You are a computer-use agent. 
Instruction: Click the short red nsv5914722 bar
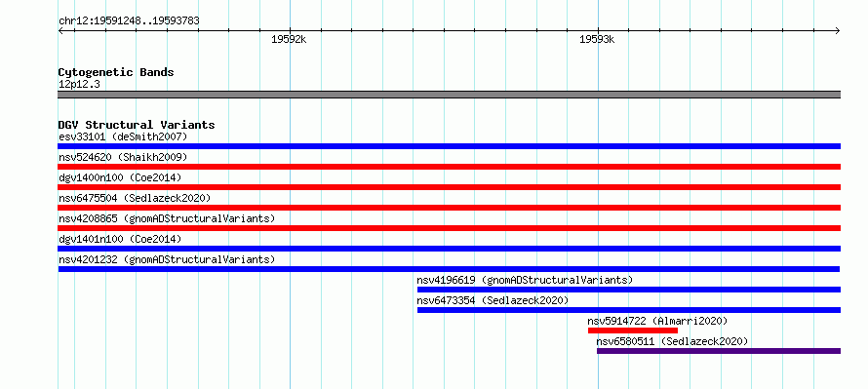(x=633, y=331)
